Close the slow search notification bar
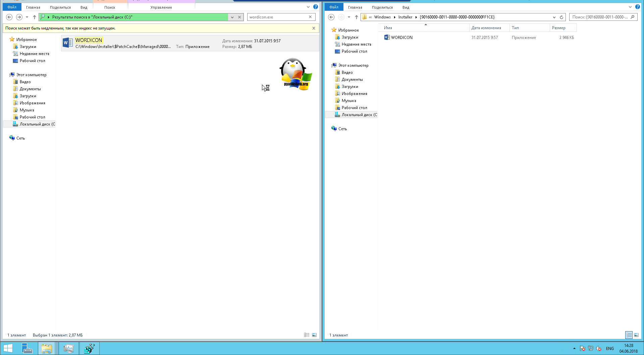The image size is (644, 355). click(314, 28)
